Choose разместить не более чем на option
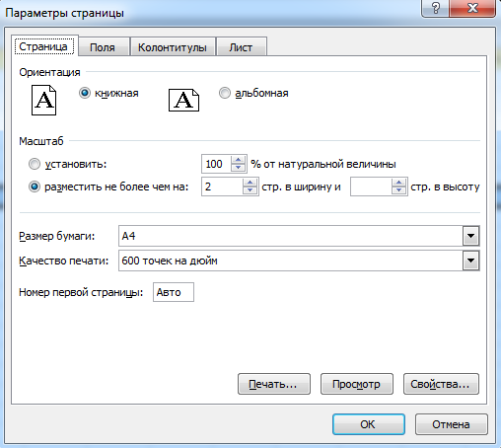Image resolution: width=501 pixels, height=448 pixels. coord(35,187)
